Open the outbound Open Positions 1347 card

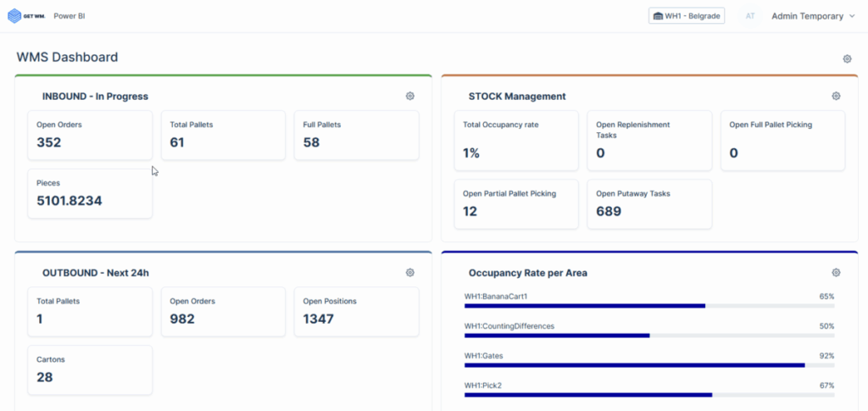click(x=356, y=311)
